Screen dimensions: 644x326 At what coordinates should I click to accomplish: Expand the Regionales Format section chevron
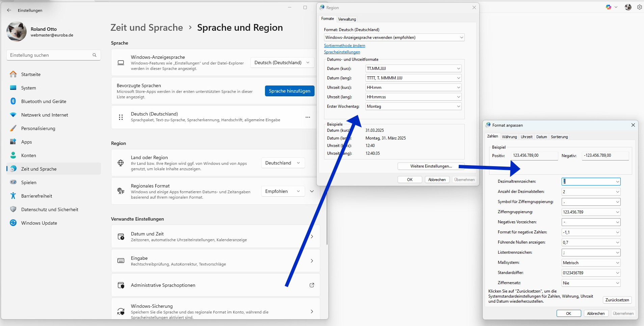tap(312, 191)
